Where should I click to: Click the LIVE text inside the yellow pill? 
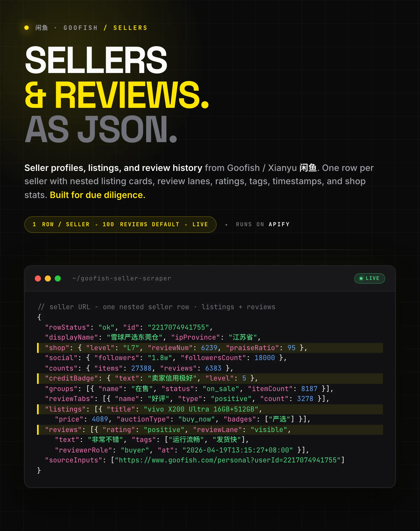(200, 224)
